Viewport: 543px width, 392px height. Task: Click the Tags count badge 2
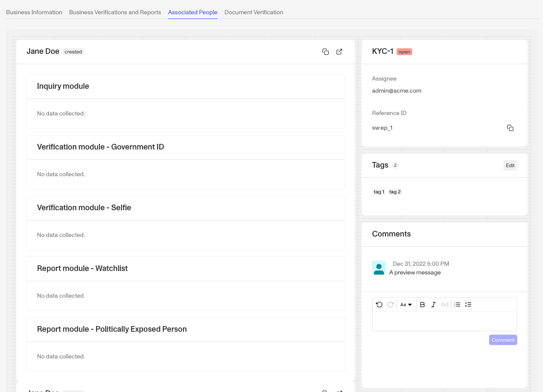[395, 165]
